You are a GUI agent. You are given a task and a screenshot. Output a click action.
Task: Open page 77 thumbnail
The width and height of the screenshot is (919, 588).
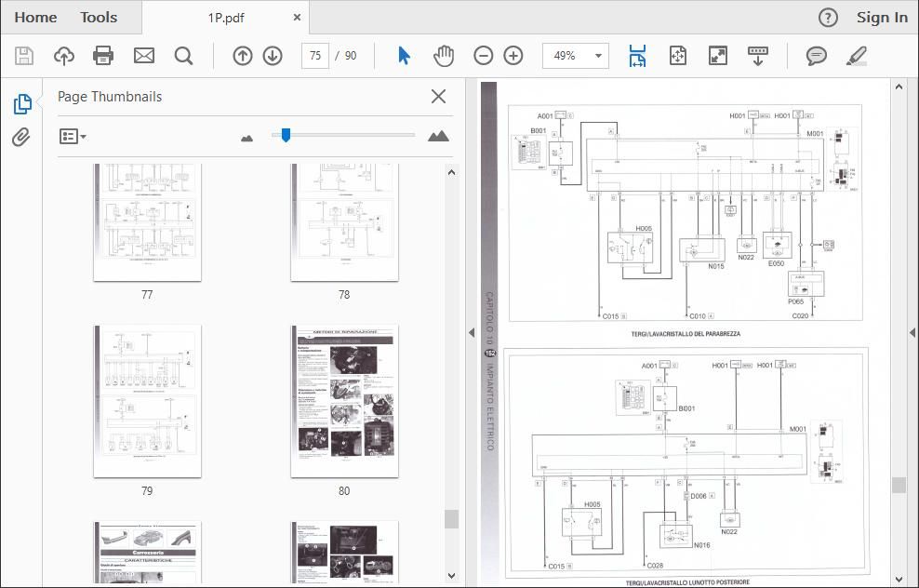coord(147,222)
